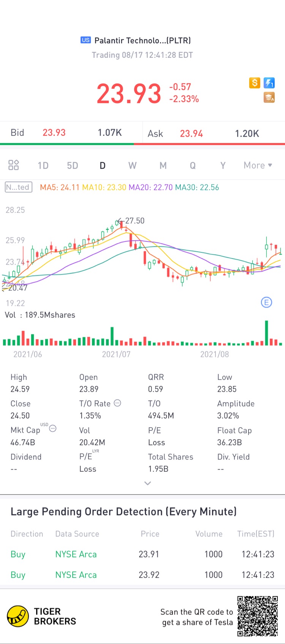285x644 pixels.
Task: Tap the Tesla share QR code
Action: [x=258, y=616]
